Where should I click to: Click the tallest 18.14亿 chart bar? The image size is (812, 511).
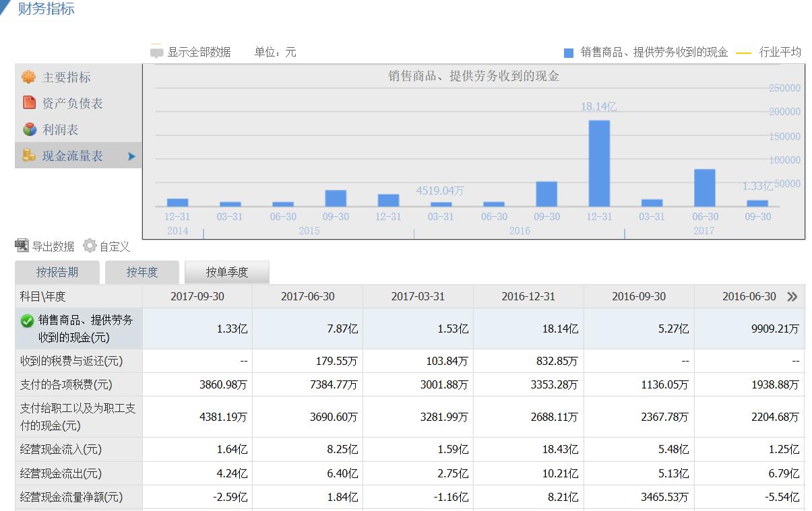click(x=599, y=164)
